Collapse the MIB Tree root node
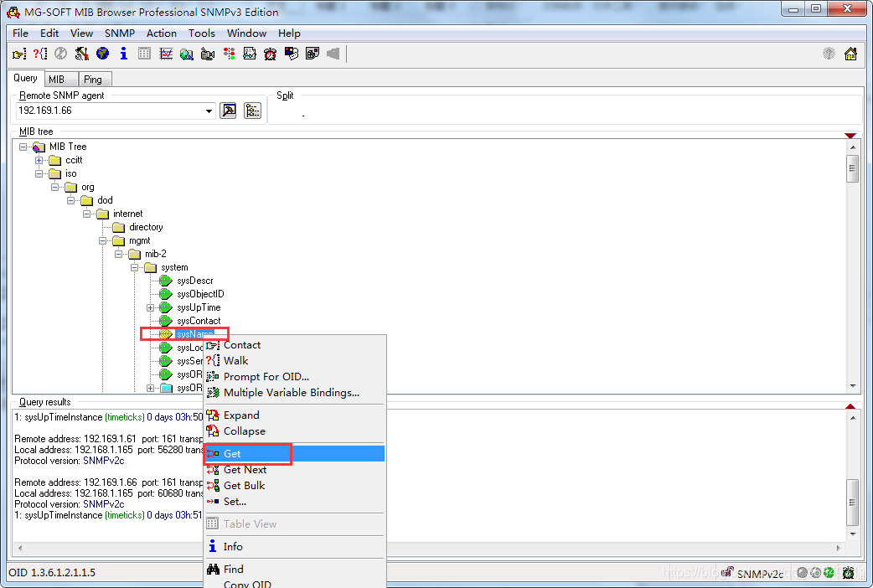The width and height of the screenshot is (873, 588). 23,147
